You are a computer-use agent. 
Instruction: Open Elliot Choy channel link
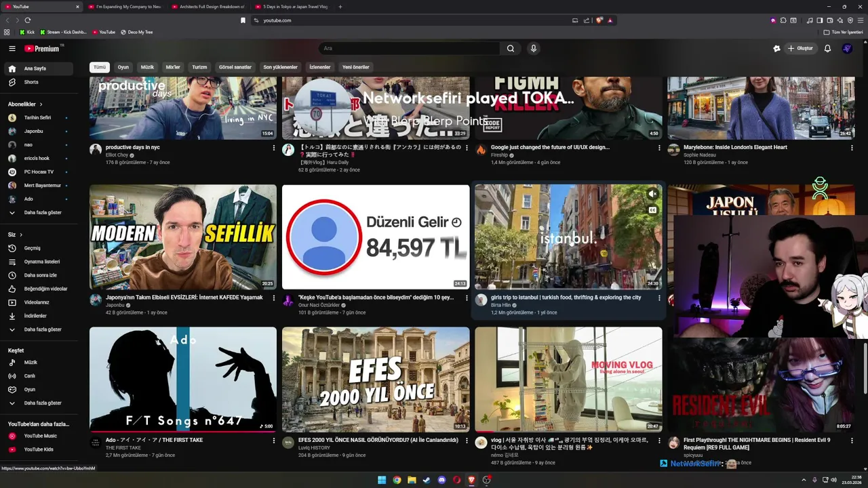coord(117,155)
